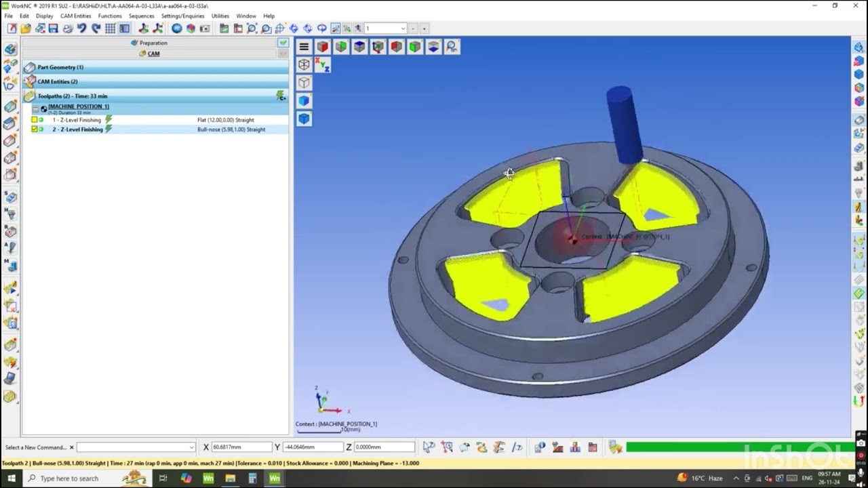Switch to the CAM tab

(150, 54)
